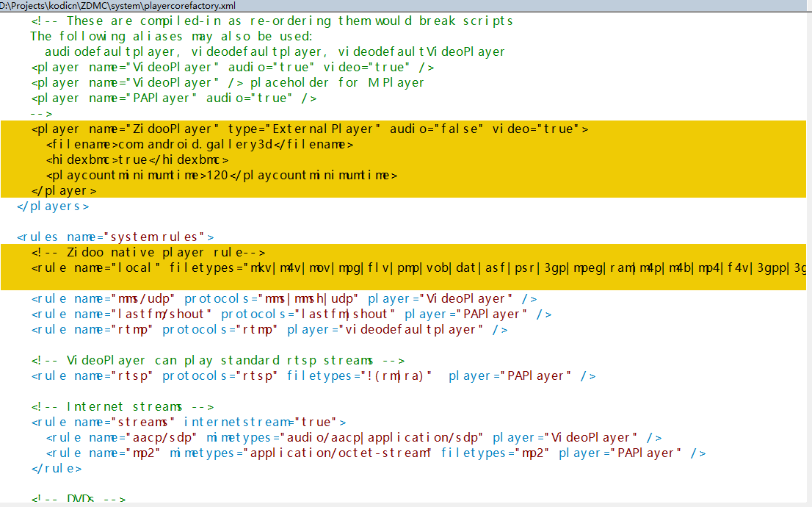
Task: Click the mp2 octet-stream rule line
Action: [x=376, y=453]
